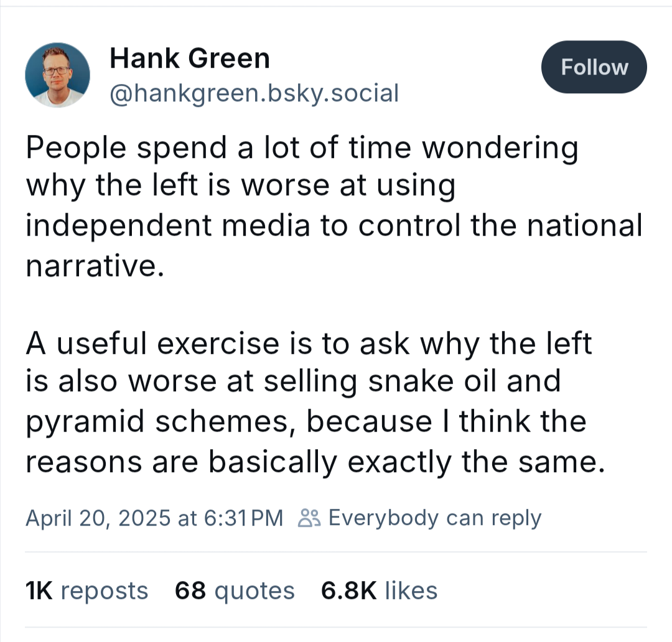Image resolution: width=672 pixels, height=642 pixels.
Task: Click the line 'reasons are basically exactly the same.'
Action: (315, 462)
